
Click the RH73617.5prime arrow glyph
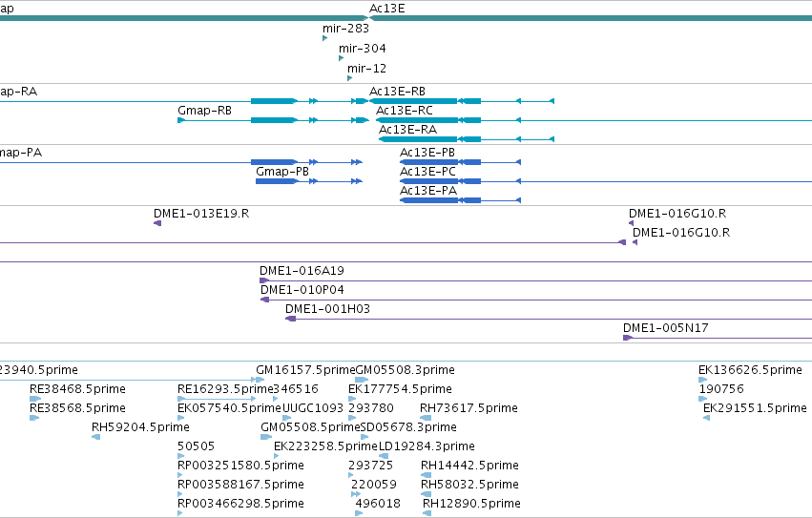click(426, 418)
